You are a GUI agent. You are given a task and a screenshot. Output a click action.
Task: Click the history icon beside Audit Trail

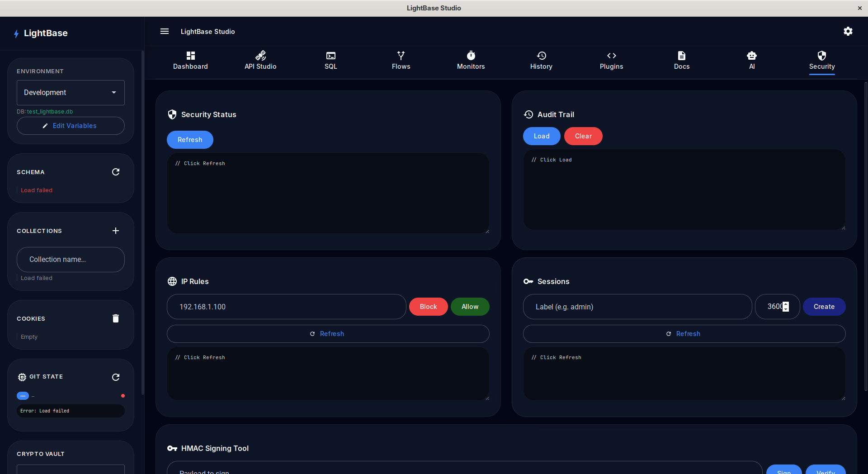point(528,114)
